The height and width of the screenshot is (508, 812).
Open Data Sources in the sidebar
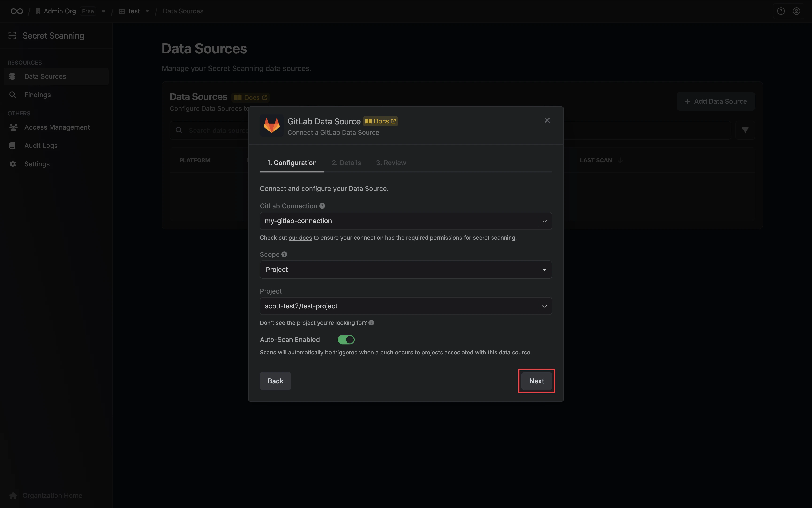56,77
